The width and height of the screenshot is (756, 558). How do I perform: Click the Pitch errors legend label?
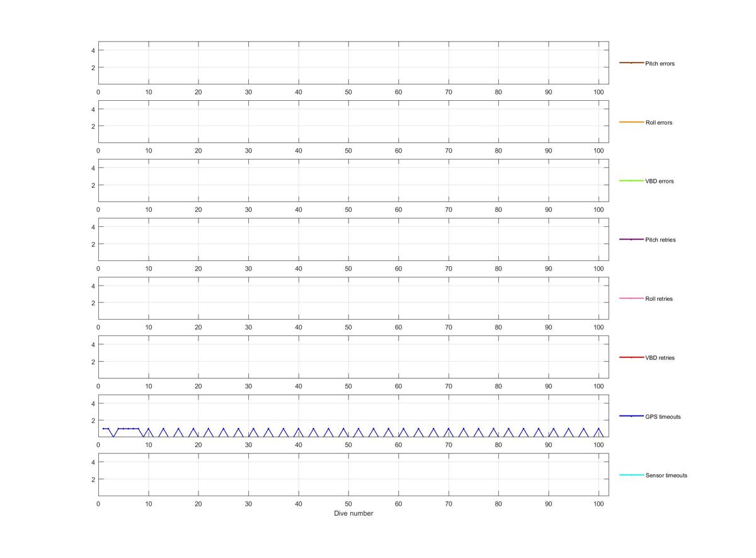[x=660, y=64]
